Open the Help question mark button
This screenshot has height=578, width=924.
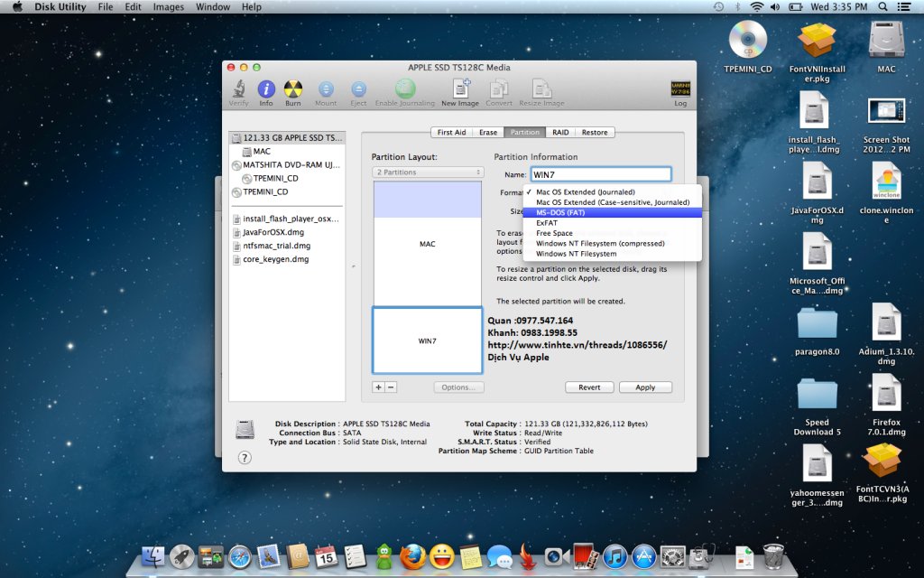click(245, 458)
